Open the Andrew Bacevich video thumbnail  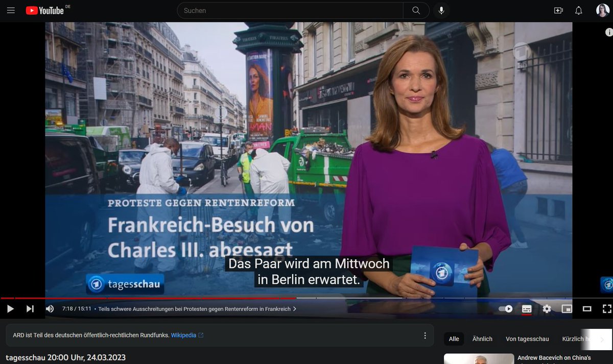[x=479, y=359]
